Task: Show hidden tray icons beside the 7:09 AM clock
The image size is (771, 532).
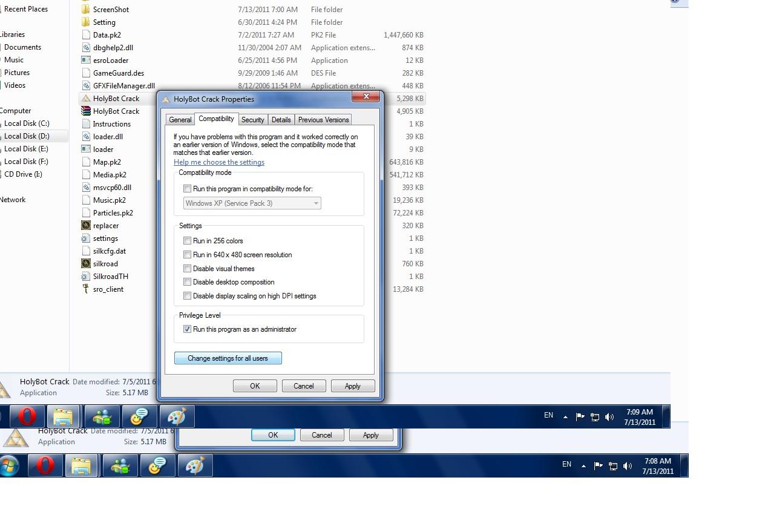Action: (565, 416)
